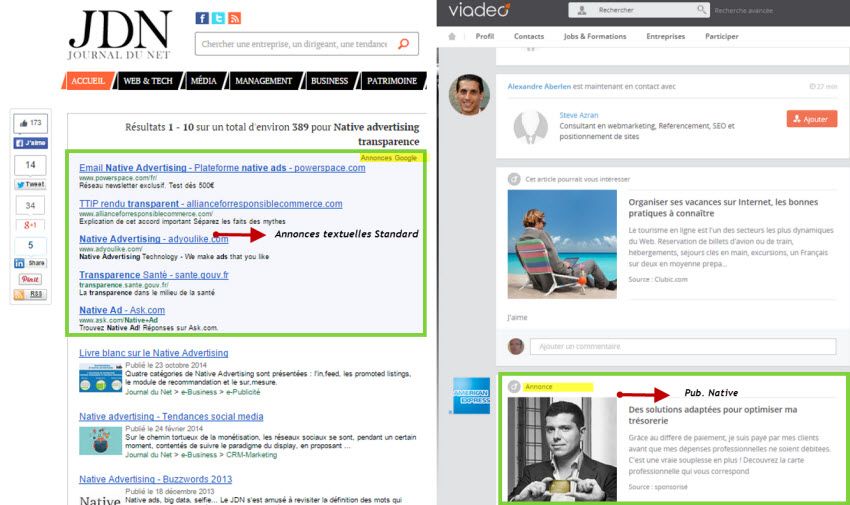
Task: Click the Tweet share button
Action: click(30, 184)
